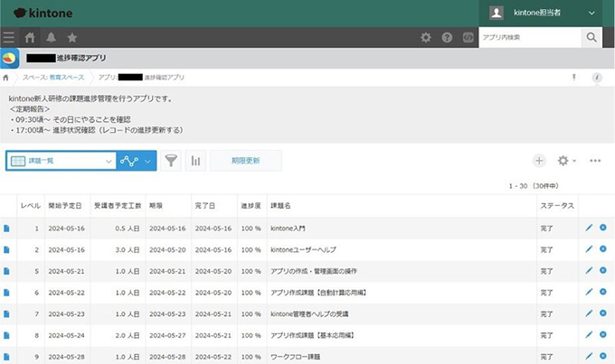
Task: Delete the kintoneユーザーヘルプ record
Action: pyautogui.click(x=603, y=249)
